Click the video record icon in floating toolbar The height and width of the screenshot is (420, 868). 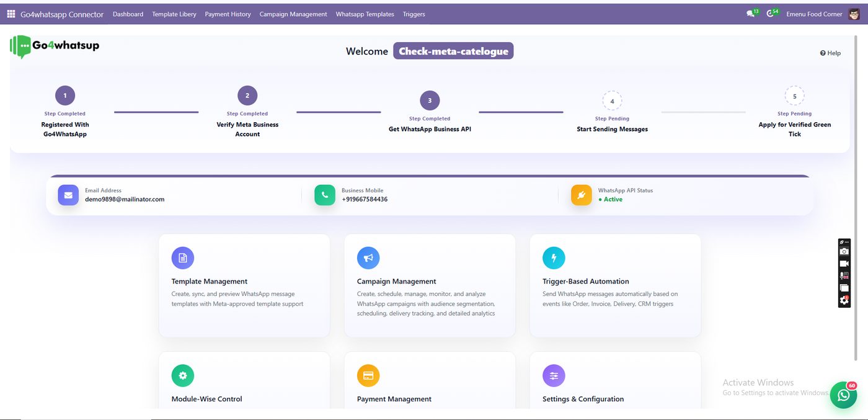point(844,264)
